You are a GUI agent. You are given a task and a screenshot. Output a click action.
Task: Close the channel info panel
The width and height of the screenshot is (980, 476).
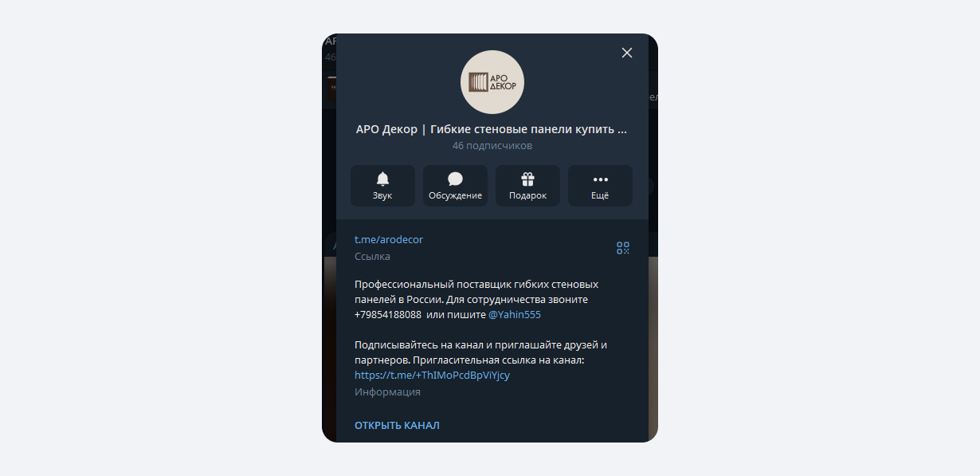627,53
